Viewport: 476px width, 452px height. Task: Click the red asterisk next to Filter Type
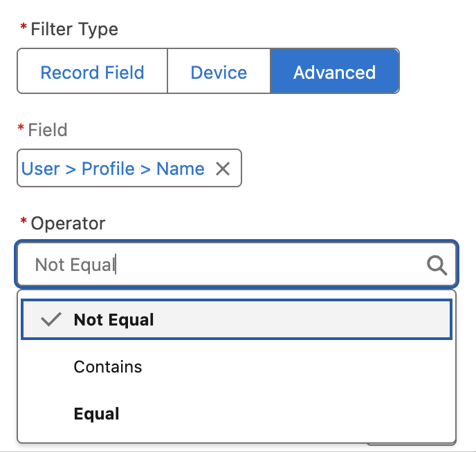pyautogui.click(x=23, y=30)
